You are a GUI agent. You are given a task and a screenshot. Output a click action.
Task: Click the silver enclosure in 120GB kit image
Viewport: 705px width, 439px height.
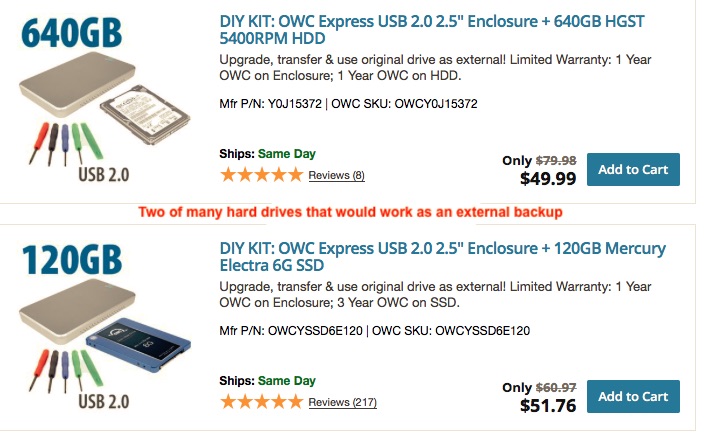coord(62,323)
